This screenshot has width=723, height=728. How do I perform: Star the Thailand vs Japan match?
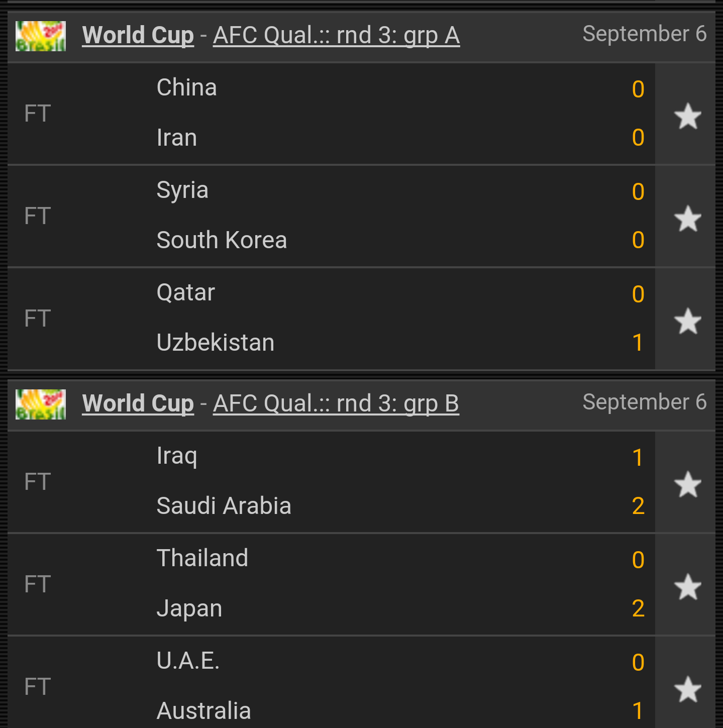click(x=687, y=587)
